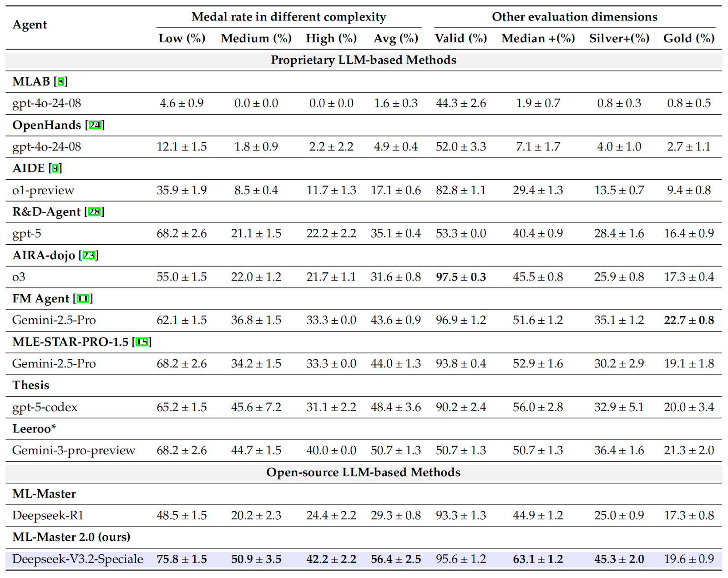Click the 'Open-source LLM-based Methods' section heading
728x578 pixels.
pyautogui.click(x=363, y=472)
